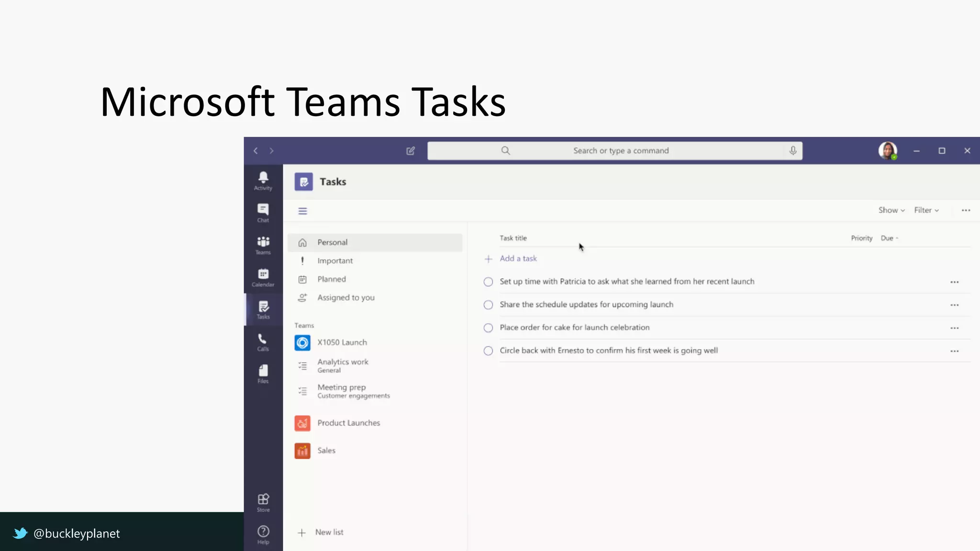The height and width of the screenshot is (551, 980).
Task: Complete the schedule updates task circle
Action: click(488, 305)
